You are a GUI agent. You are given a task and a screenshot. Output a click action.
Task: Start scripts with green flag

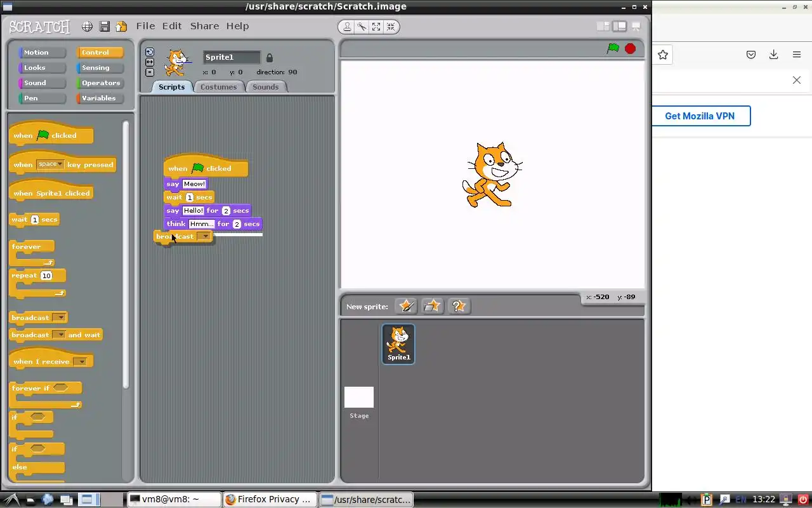[613, 48]
